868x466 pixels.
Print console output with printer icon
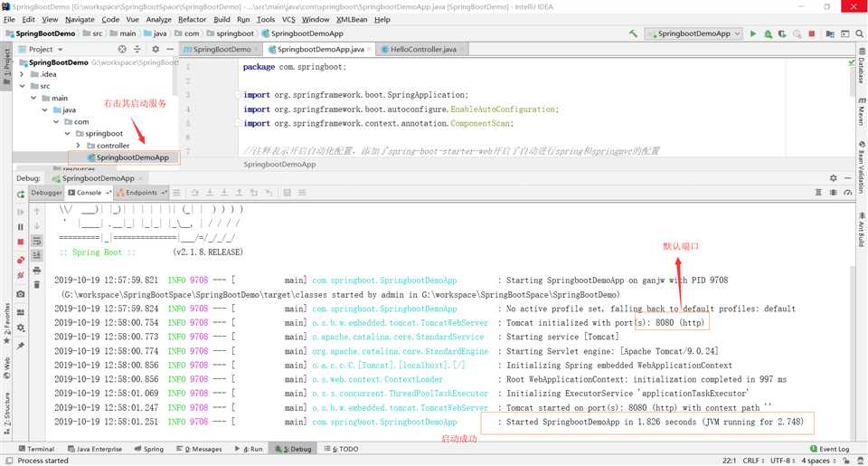tap(37, 271)
